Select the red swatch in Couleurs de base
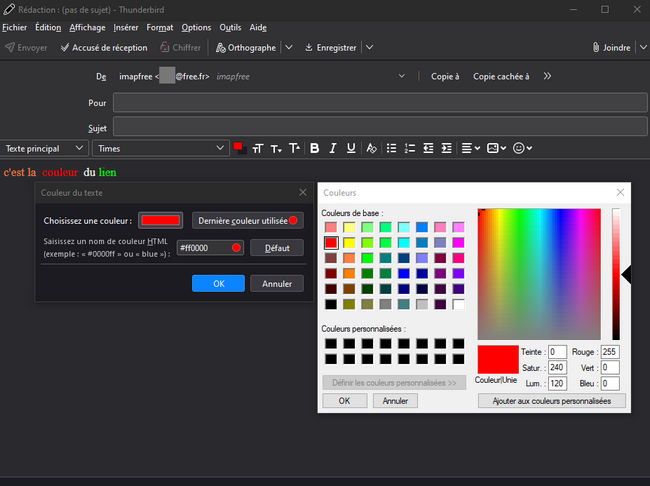Screen dimensions: 650x486 tap(331, 243)
